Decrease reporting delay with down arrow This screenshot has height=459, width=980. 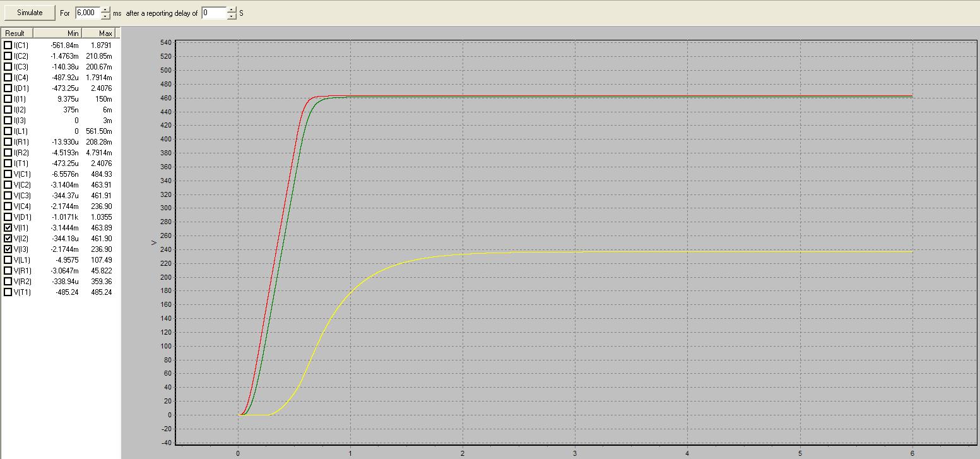(x=232, y=16)
